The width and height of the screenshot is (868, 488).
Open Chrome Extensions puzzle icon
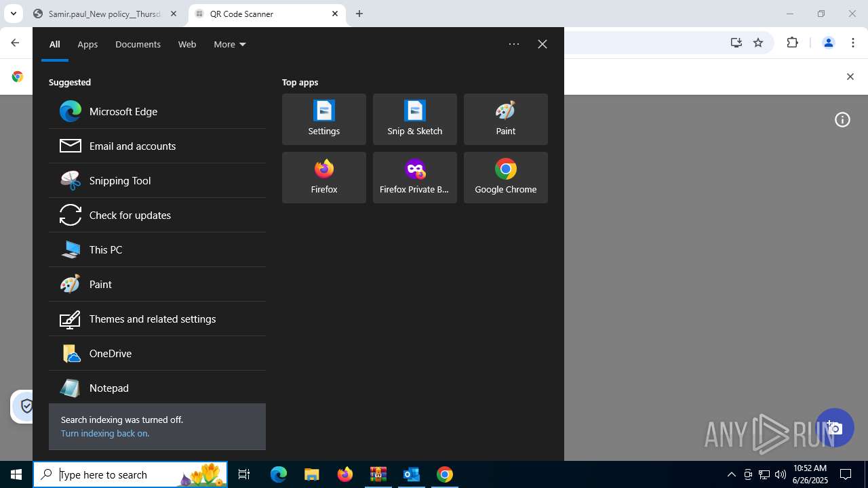[x=793, y=43]
